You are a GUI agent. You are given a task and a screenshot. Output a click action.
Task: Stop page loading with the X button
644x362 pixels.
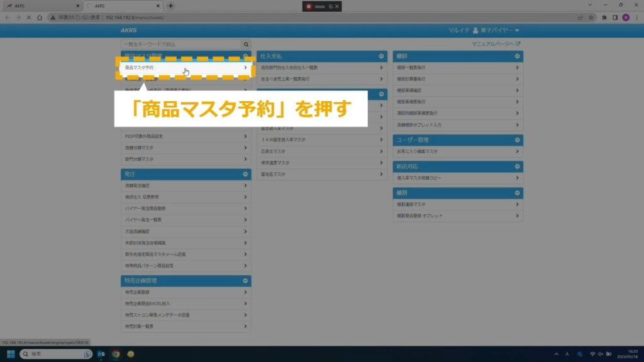pos(28,18)
